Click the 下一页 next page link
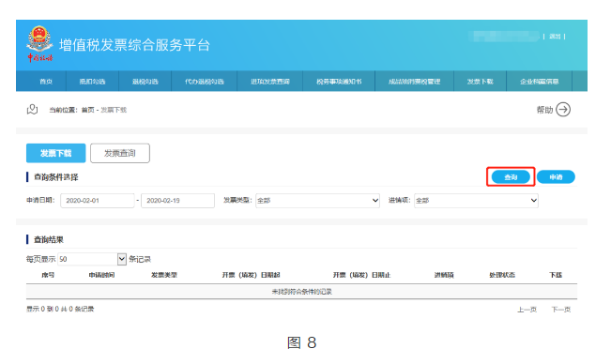This screenshot has height=364, width=611. coord(560,310)
